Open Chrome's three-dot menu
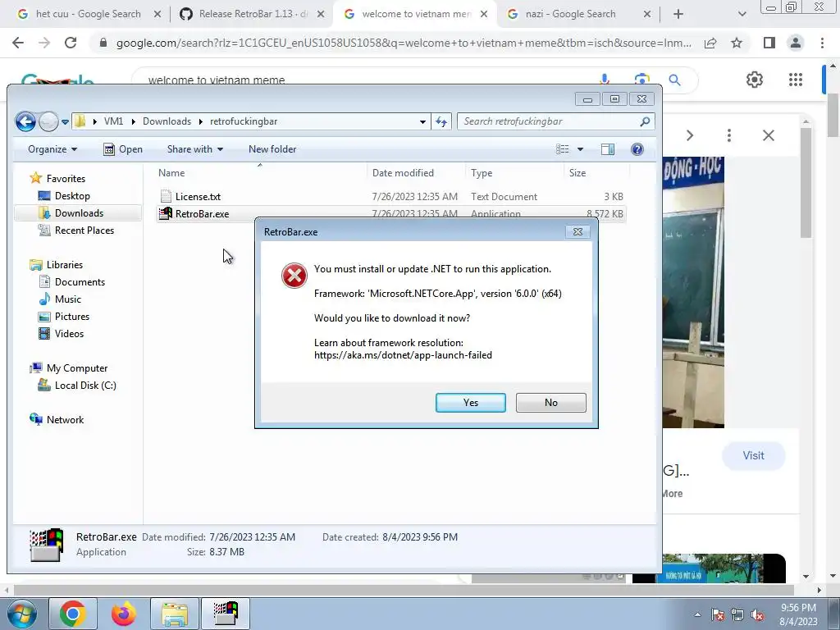The image size is (840, 630). point(822,43)
